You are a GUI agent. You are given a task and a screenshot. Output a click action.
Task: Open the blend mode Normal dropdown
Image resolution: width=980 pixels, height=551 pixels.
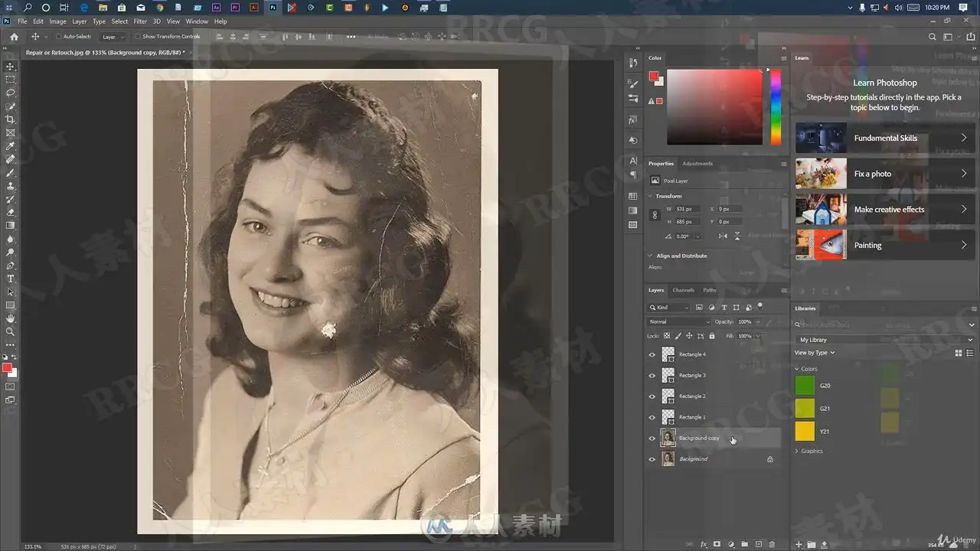[678, 321]
